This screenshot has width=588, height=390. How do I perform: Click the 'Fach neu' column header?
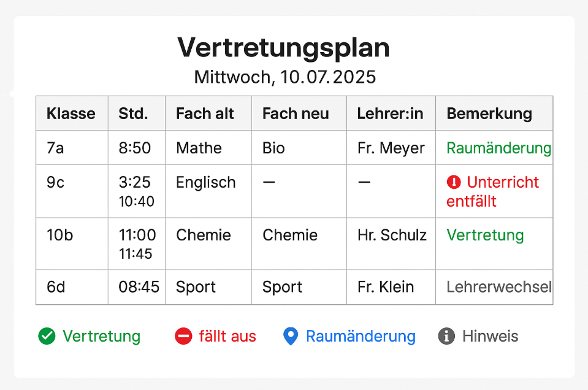pyautogui.click(x=296, y=113)
